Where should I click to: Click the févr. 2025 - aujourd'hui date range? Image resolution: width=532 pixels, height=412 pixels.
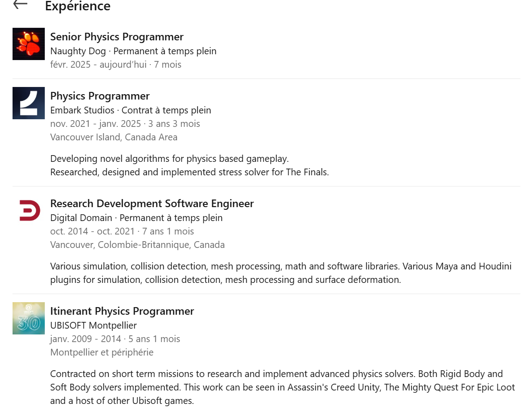[x=98, y=65]
